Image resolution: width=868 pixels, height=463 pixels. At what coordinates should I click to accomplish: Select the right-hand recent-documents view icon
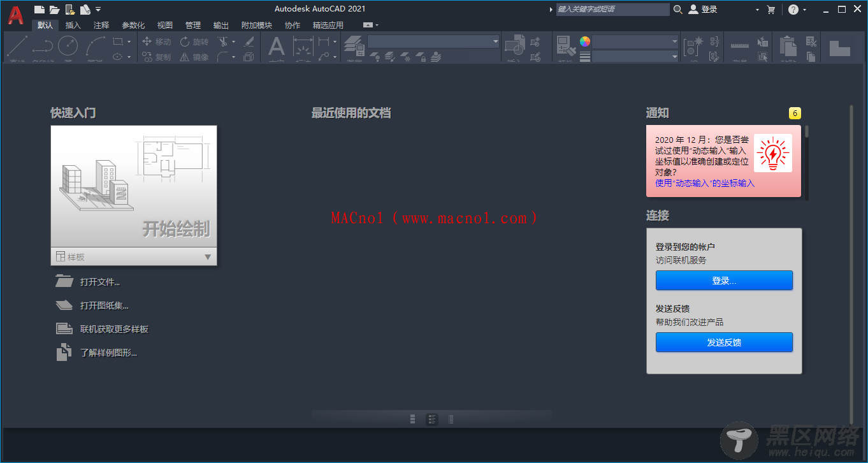pos(451,419)
